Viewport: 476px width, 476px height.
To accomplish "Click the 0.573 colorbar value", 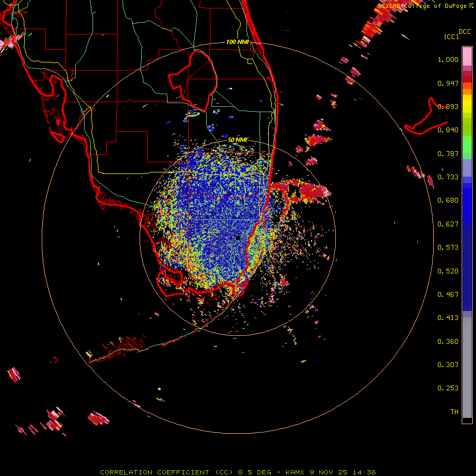I will [x=448, y=248].
